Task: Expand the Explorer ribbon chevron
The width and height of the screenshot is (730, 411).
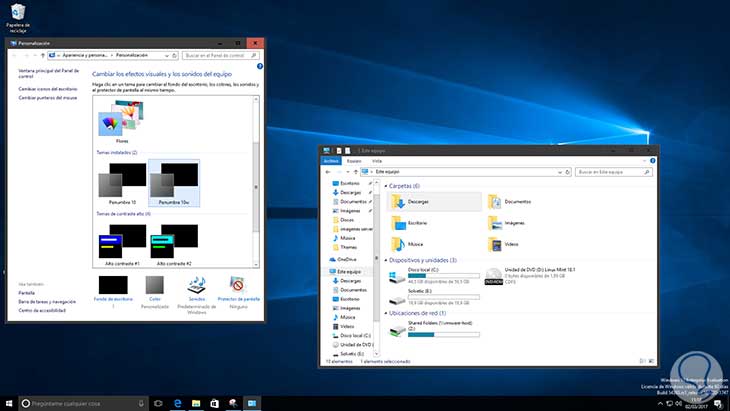Action: pyautogui.click(x=644, y=161)
